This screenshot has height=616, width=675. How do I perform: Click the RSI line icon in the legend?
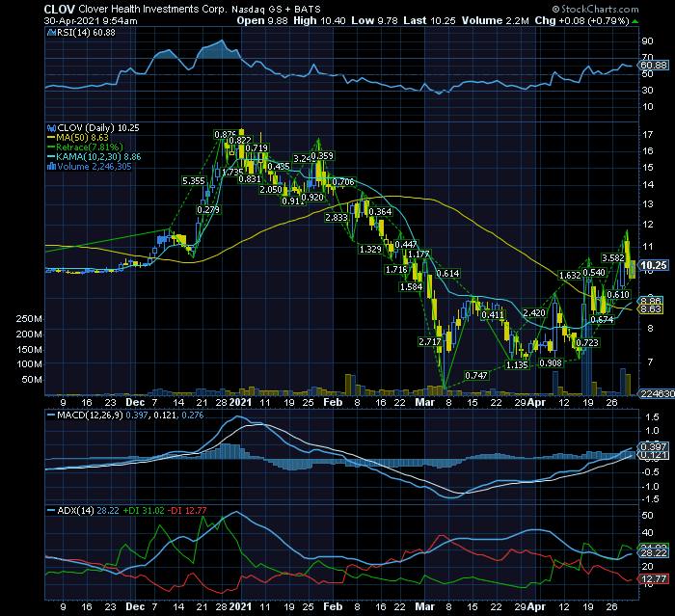[x=52, y=32]
